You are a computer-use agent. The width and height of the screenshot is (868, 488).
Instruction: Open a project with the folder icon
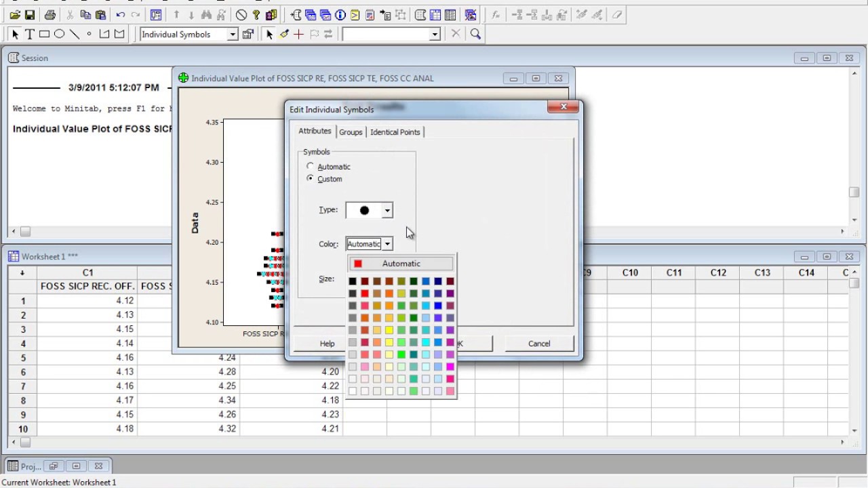[14, 15]
